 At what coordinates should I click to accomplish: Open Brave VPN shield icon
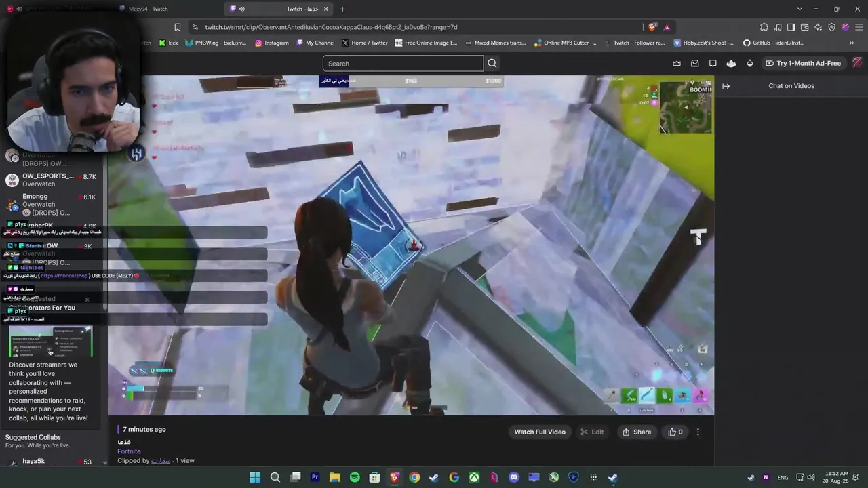coord(832,27)
